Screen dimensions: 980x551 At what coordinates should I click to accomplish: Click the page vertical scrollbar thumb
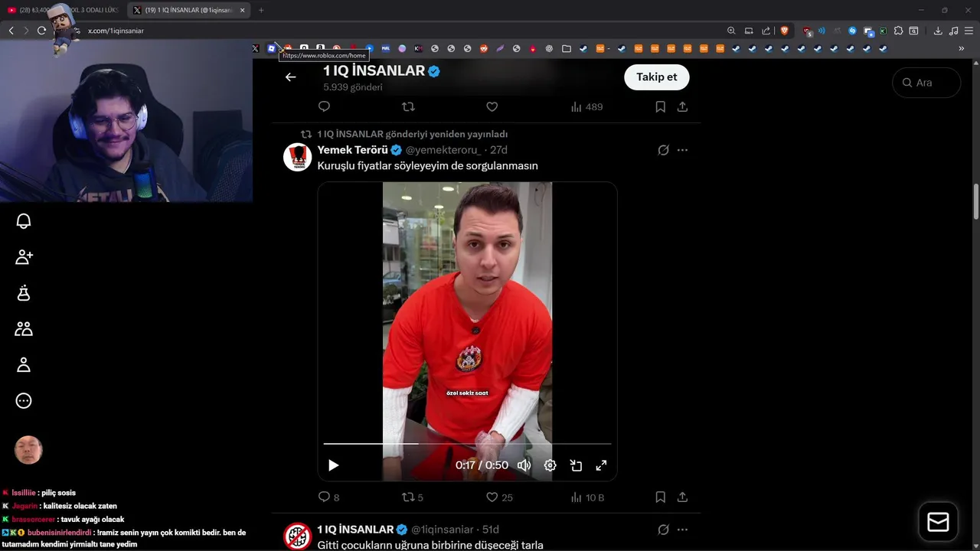(975, 201)
